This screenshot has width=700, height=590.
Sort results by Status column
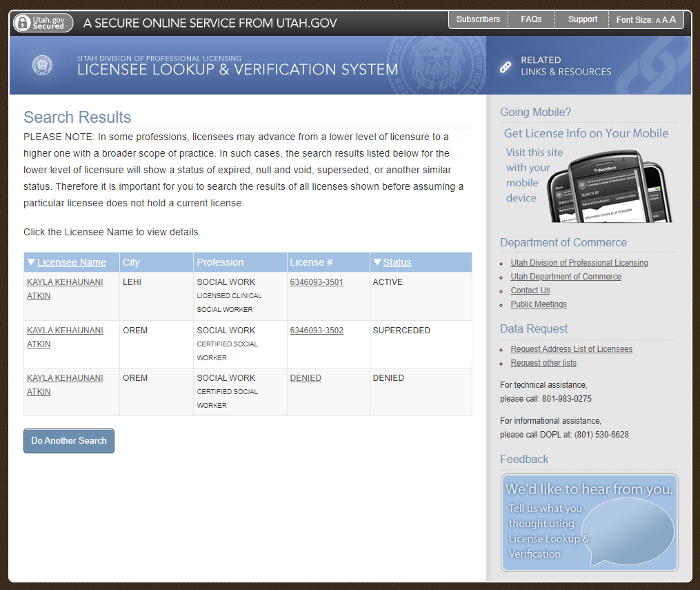397,262
